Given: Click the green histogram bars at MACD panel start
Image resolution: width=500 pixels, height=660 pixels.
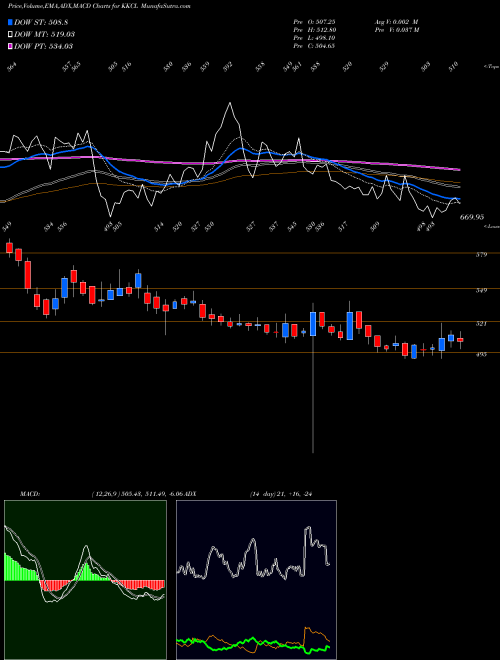Looking at the screenshot, I should tap(20, 568).
